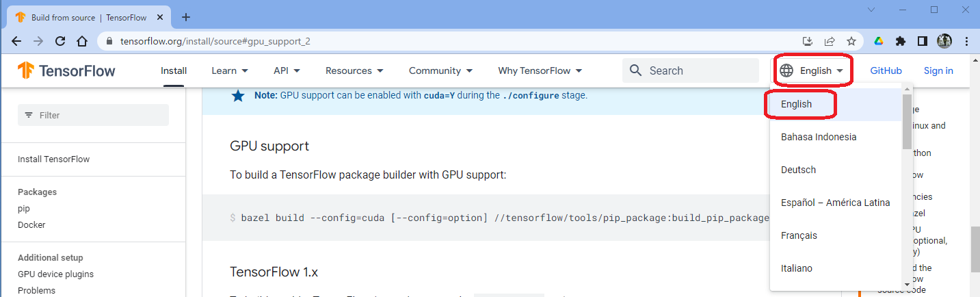
Task: Open the Extensions puzzle icon
Action: click(x=901, y=41)
